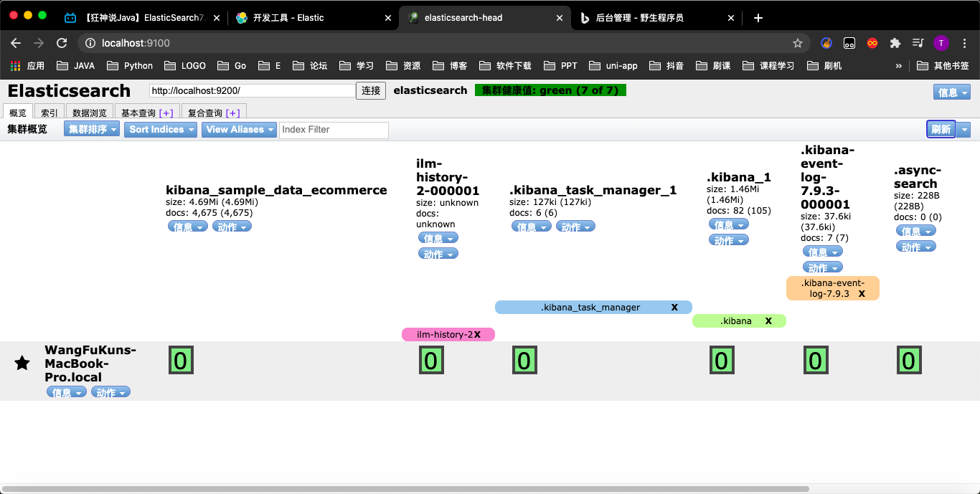Remove the .kibana-event-log-7.9.3 alias with x
The width and height of the screenshot is (980, 494).
[862, 293]
